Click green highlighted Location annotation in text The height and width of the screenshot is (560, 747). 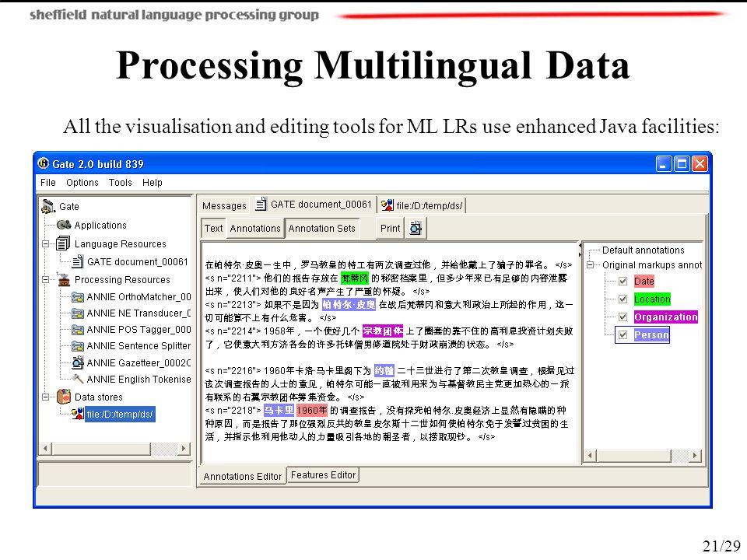[x=355, y=278]
